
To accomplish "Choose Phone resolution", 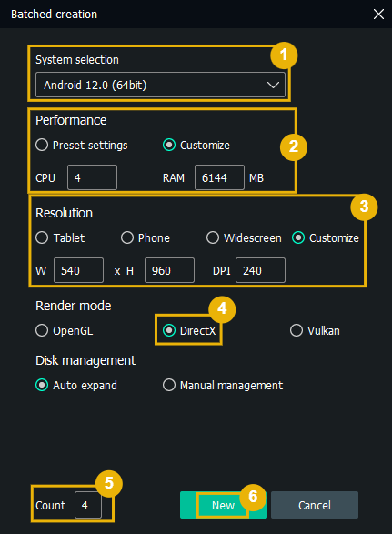I will (146, 237).
